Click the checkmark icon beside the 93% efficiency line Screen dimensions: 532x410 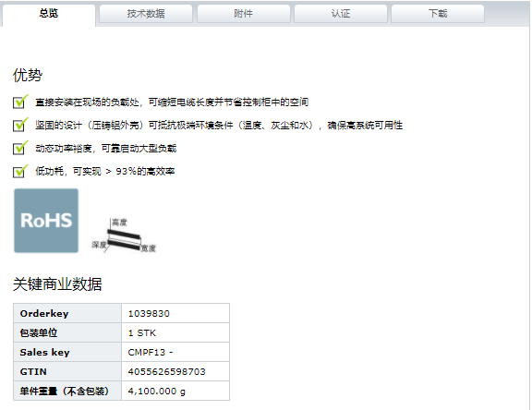click(20, 171)
